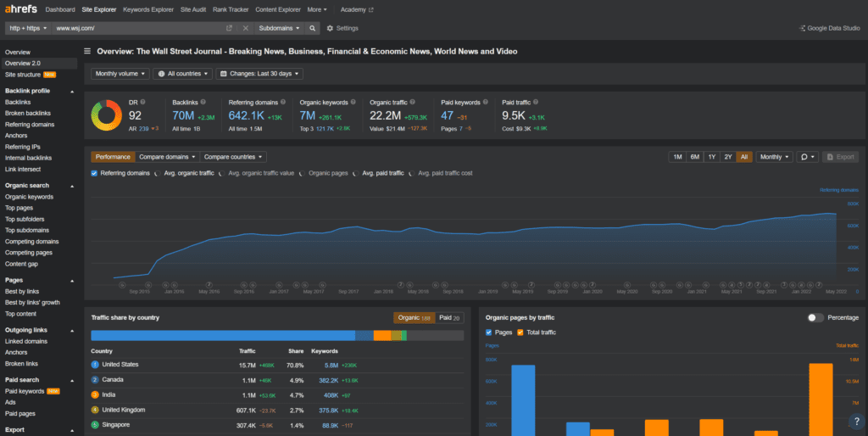Viewport: 868px width, 436px height.
Task: Open the http + https protocol dropdown
Action: point(28,28)
